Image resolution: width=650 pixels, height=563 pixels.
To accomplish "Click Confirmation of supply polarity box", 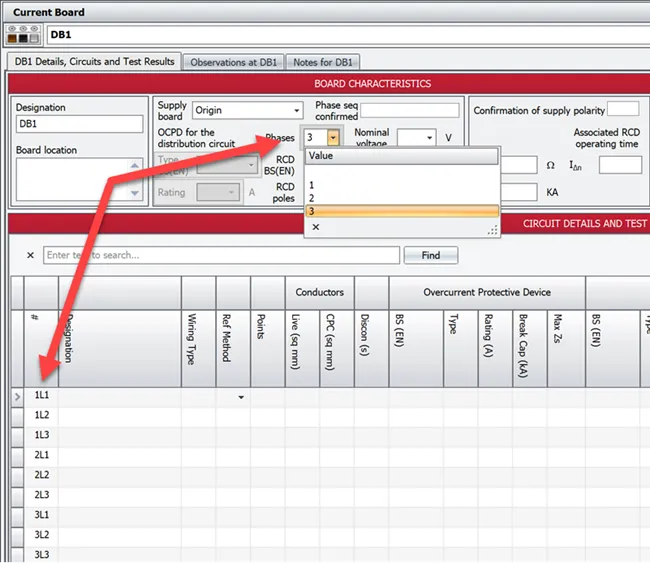I will tap(622, 109).
